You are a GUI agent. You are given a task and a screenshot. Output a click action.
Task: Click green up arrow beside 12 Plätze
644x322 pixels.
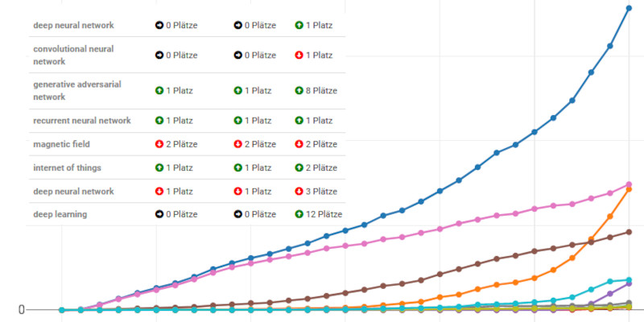299,214
